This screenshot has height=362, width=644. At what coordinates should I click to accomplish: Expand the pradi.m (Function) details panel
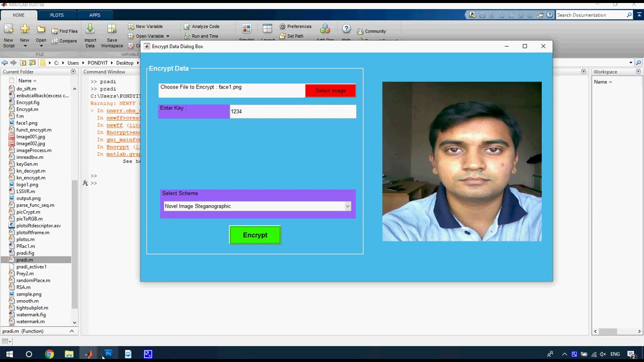click(71, 331)
